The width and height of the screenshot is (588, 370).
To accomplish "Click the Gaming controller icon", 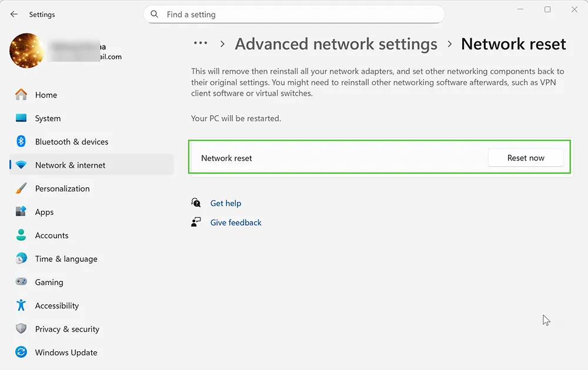I will [x=21, y=282].
